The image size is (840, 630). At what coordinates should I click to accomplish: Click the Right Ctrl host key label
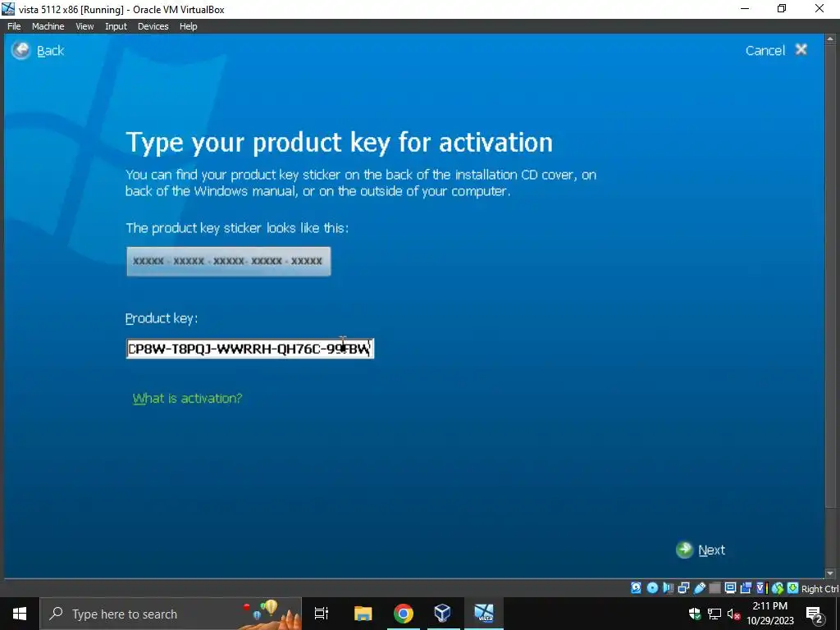pos(819,589)
